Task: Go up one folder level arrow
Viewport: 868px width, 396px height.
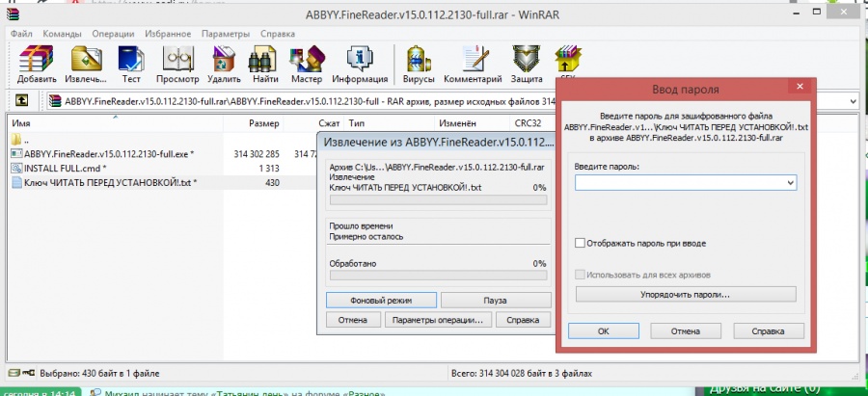Action: (x=21, y=100)
